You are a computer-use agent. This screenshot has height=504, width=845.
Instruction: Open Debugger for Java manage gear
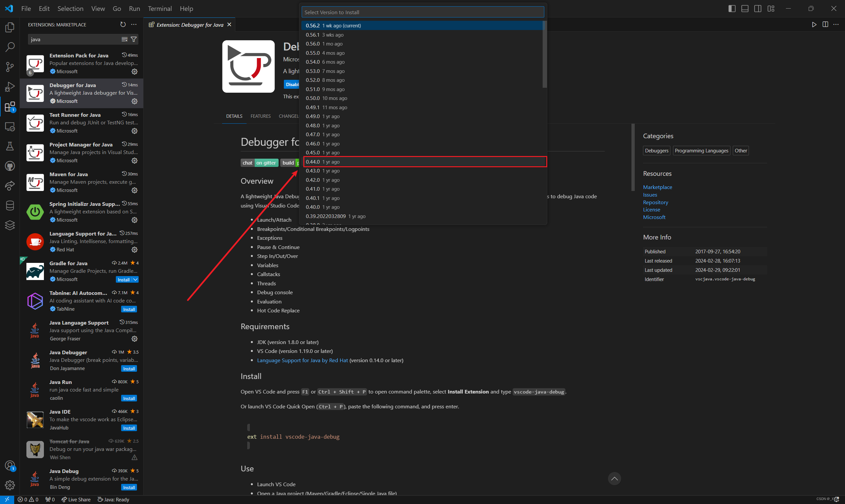click(x=135, y=101)
